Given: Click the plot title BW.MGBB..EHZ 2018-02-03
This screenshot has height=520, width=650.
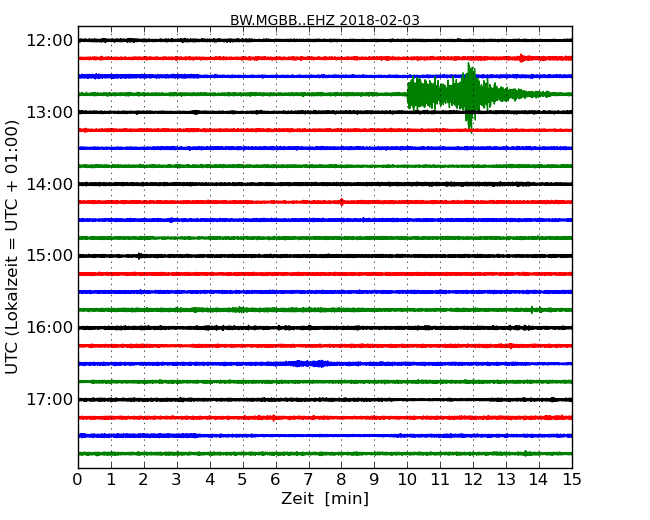Looking at the screenshot, I should click(x=325, y=20).
